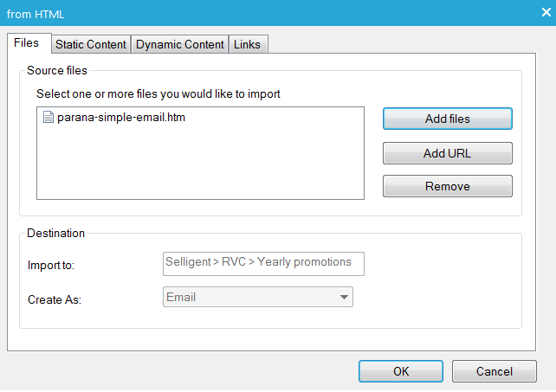Viewport: 556px width, 392px height.
Task: Remove the selected source file
Action: pos(447,186)
